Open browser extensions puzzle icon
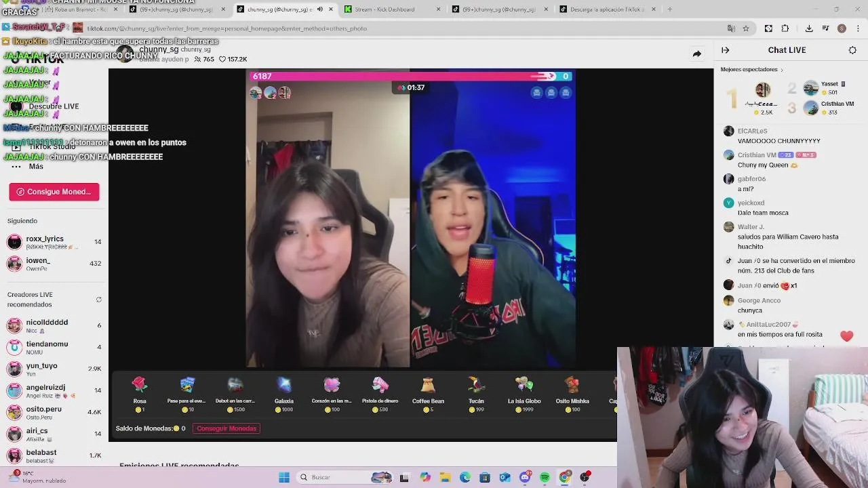Screen dimensions: 868x488 click(x=785, y=28)
